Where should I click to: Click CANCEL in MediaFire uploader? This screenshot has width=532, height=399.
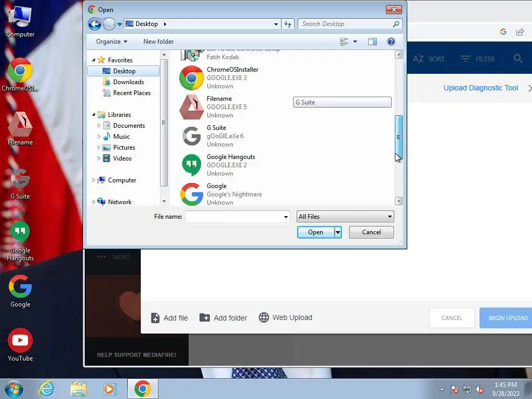pyautogui.click(x=451, y=318)
